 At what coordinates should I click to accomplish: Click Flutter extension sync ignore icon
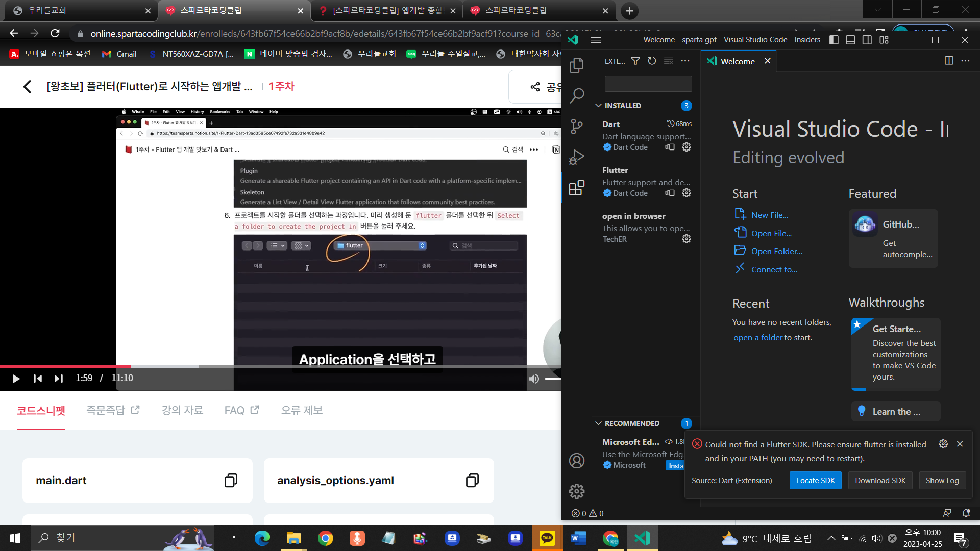670,193
